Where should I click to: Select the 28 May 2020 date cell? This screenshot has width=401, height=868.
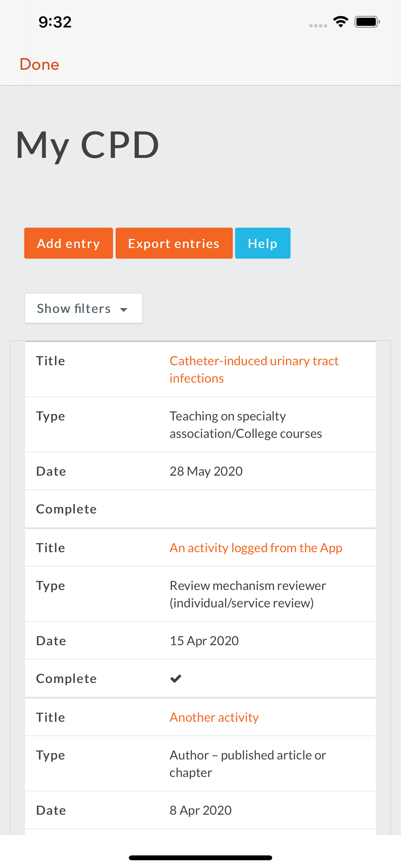coord(206,471)
